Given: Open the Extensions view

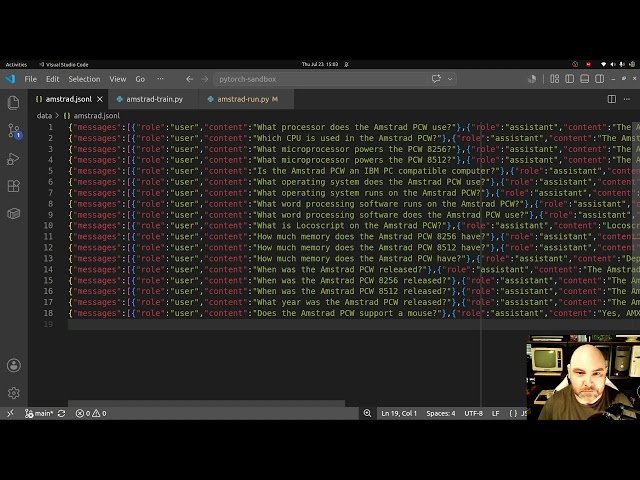Looking at the screenshot, I should (x=13, y=186).
